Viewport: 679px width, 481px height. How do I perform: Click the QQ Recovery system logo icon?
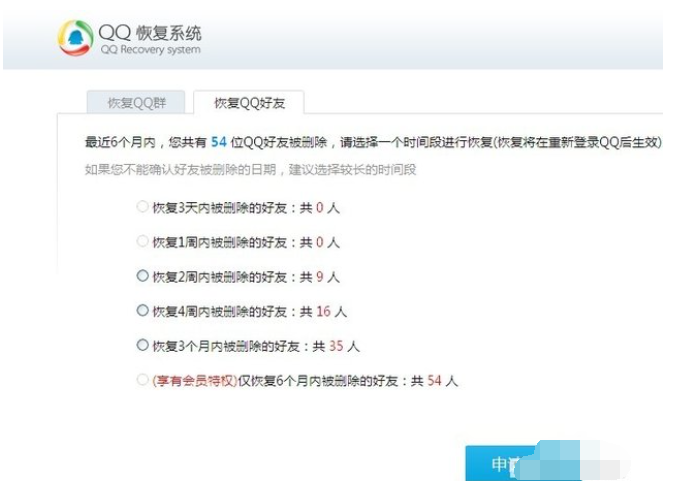(75, 38)
